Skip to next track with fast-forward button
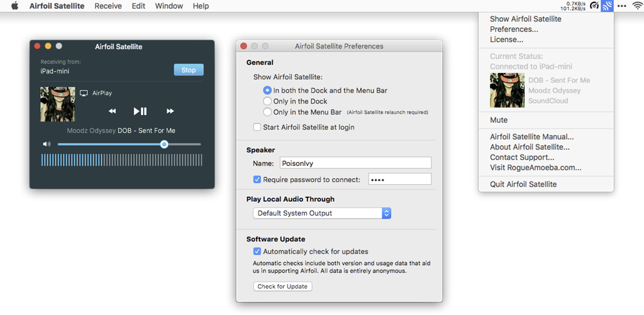Viewport: 644px width, 315px height. (170, 111)
